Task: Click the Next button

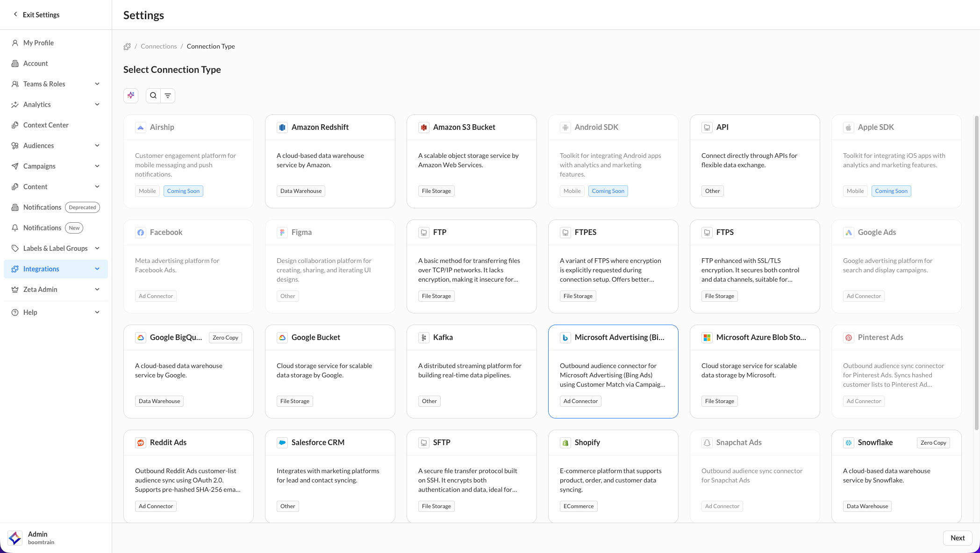Action: (958, 538)
